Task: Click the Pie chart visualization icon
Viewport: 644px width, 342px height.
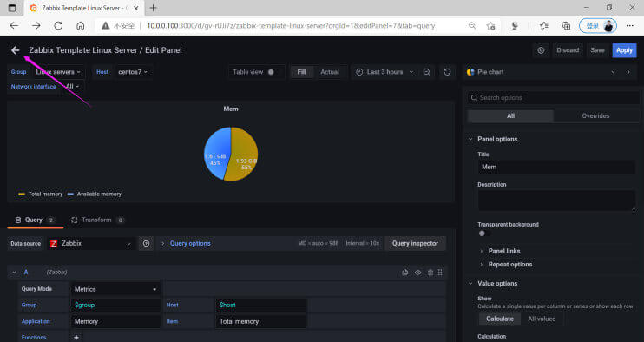Action: 470,72
